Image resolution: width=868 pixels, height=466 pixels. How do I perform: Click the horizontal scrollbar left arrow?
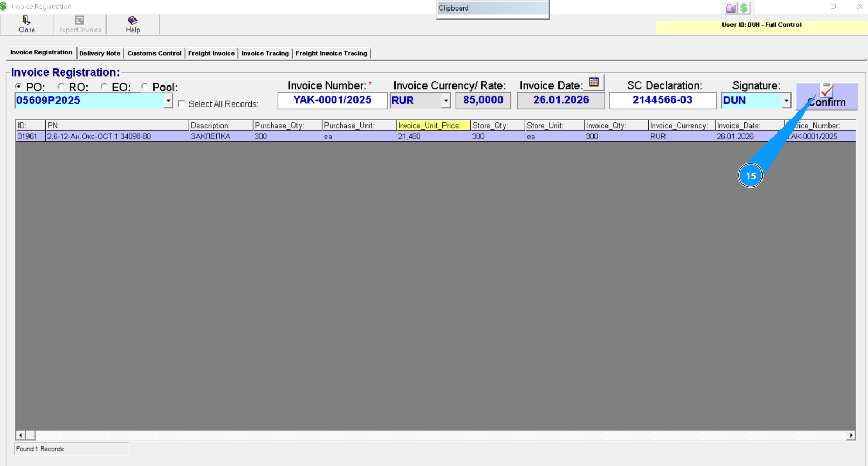click(20, 435)
